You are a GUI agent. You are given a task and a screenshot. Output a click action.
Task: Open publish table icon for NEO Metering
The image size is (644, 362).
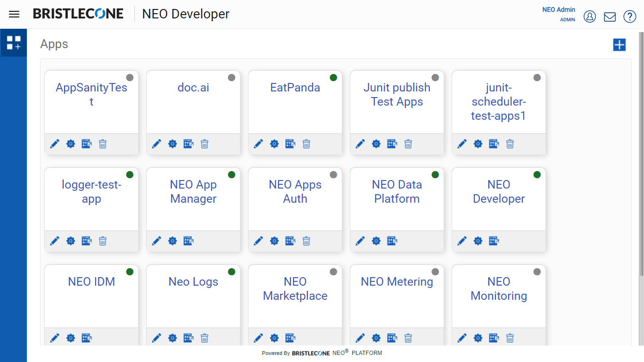tap(392, 338)
